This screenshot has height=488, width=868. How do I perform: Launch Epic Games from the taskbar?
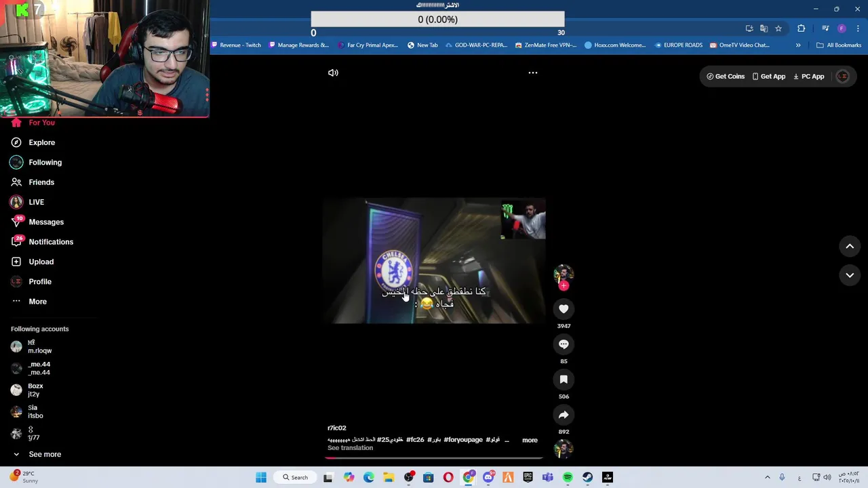(528, 477)
